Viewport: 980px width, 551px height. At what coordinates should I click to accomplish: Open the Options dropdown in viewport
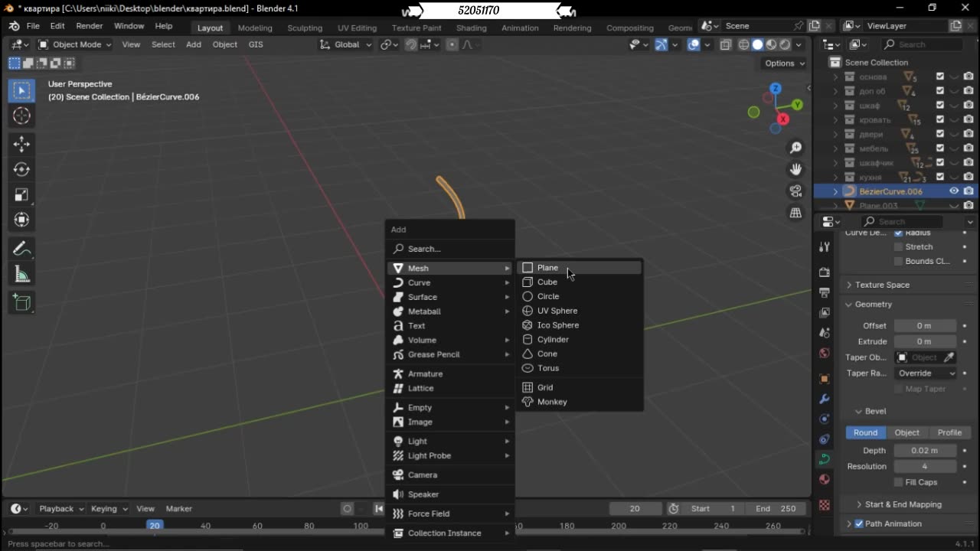pyautogui.click(x=785, y=64)
